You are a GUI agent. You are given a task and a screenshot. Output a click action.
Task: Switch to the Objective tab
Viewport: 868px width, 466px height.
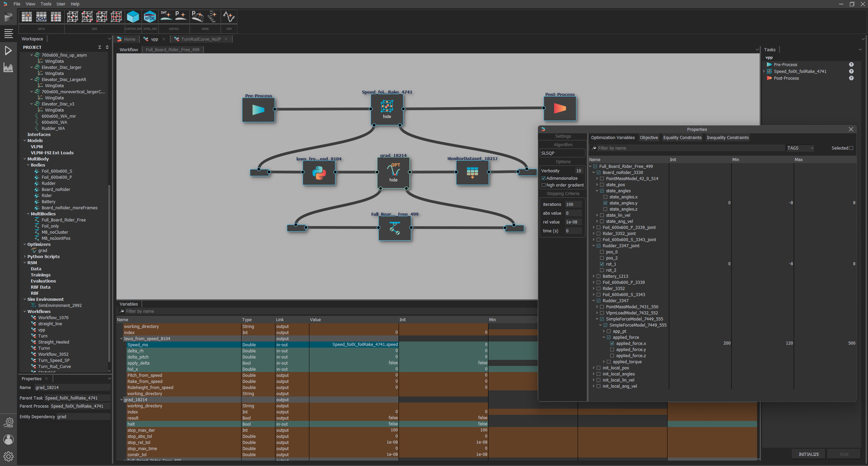[x=649, y=138]
